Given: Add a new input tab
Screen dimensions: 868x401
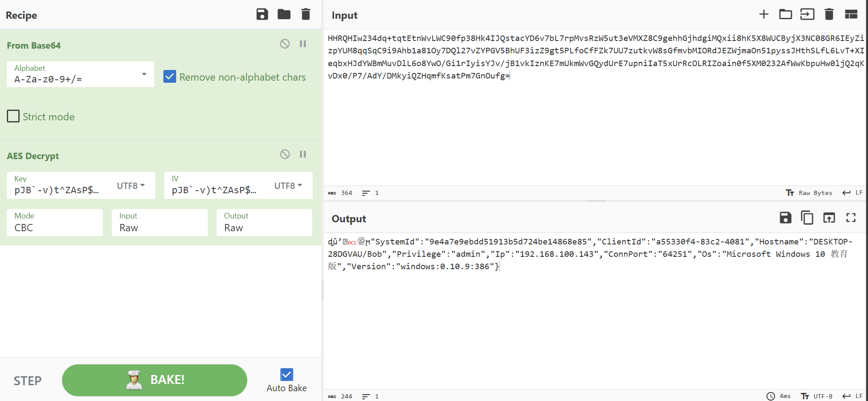Looking at the screenshot, I should 764,14.
